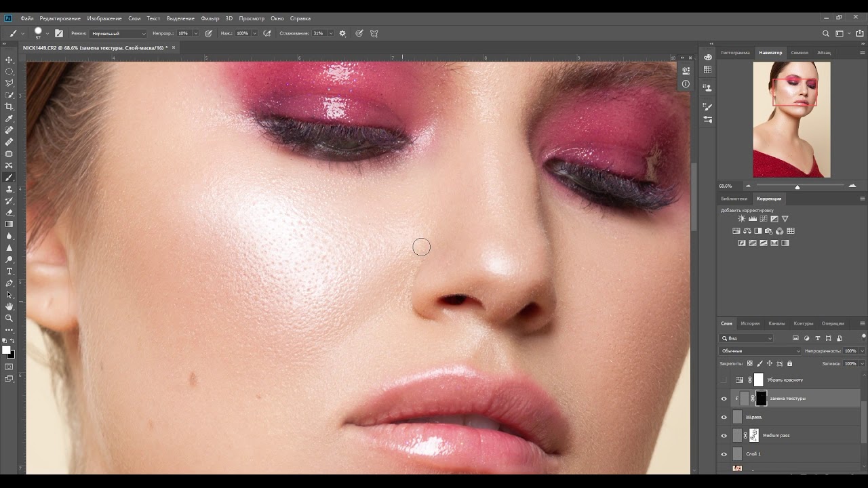This screenshot has height=488, width=868.
Task: Add an Invert adjustment
Action: [x=742, y=243]
